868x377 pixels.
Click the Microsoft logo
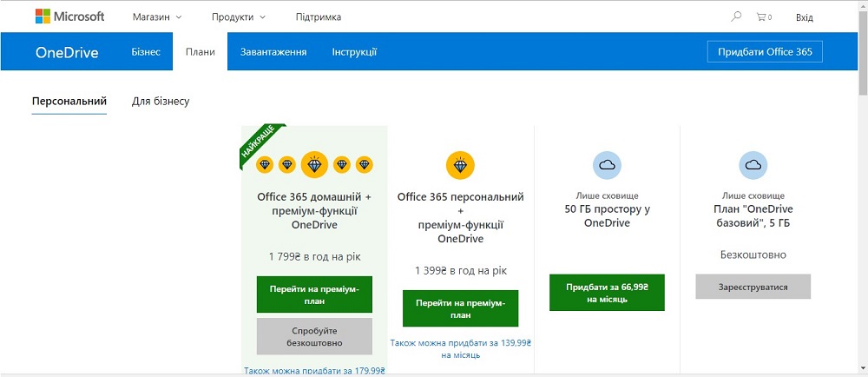tap(69, 17)
